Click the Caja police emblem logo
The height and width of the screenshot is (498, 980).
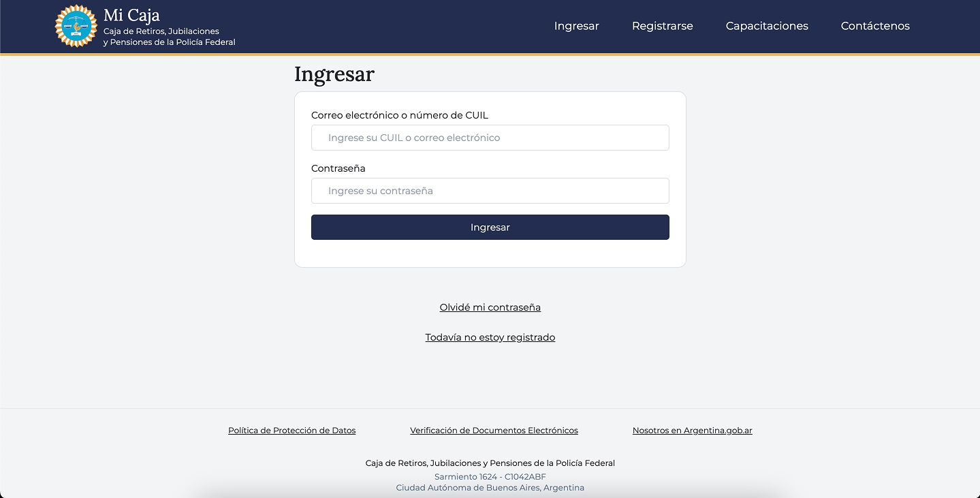76,26
